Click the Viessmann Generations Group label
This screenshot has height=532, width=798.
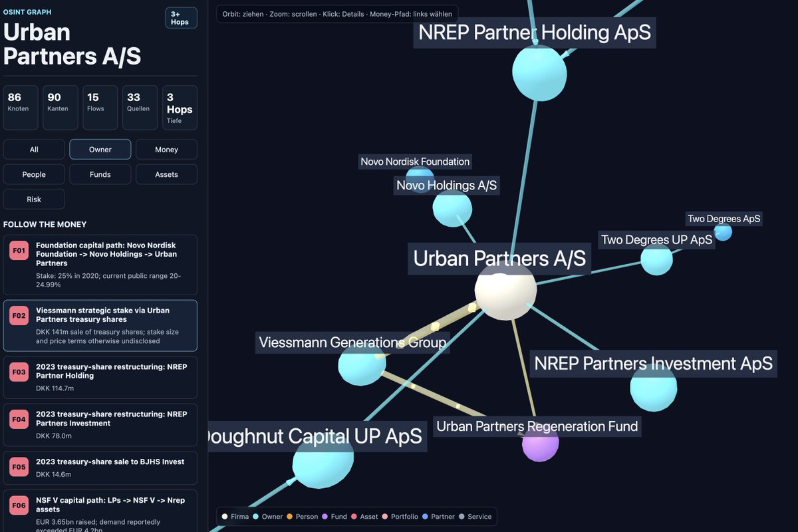(x=352, y=343)
